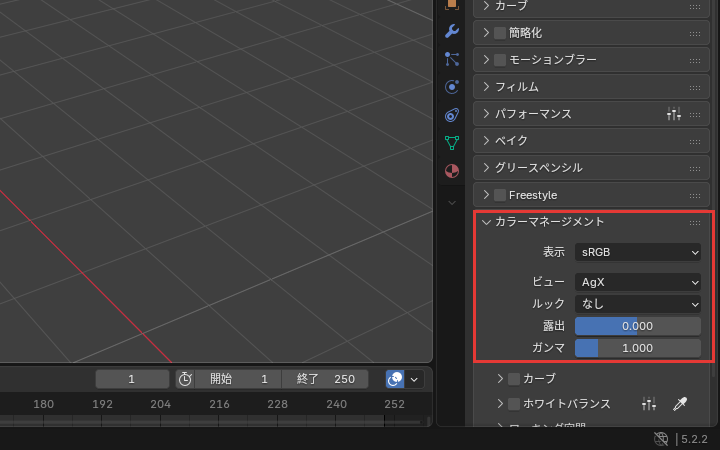Screen dimensions: 720x450
Task: Click frame 240 on the timeline ruler
Action: pos(337,404)
